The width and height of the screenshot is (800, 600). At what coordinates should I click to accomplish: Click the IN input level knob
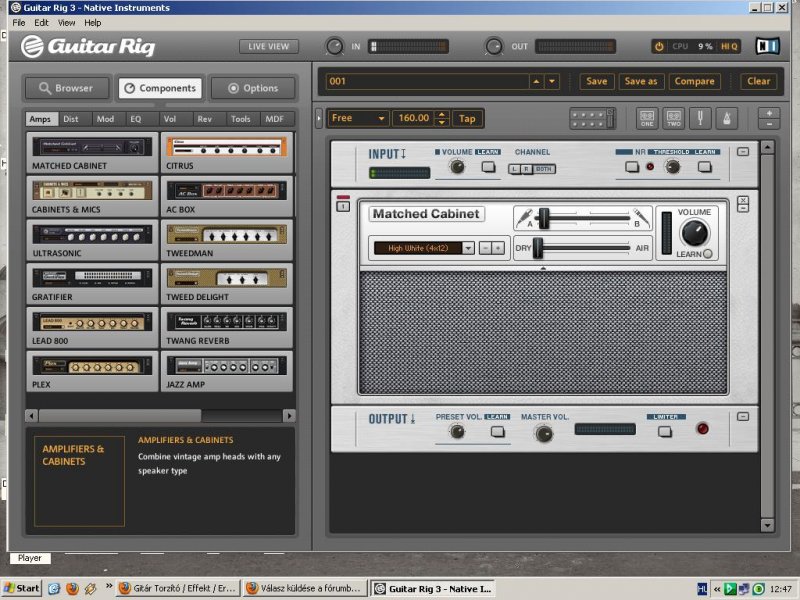(x=335, y=46)
